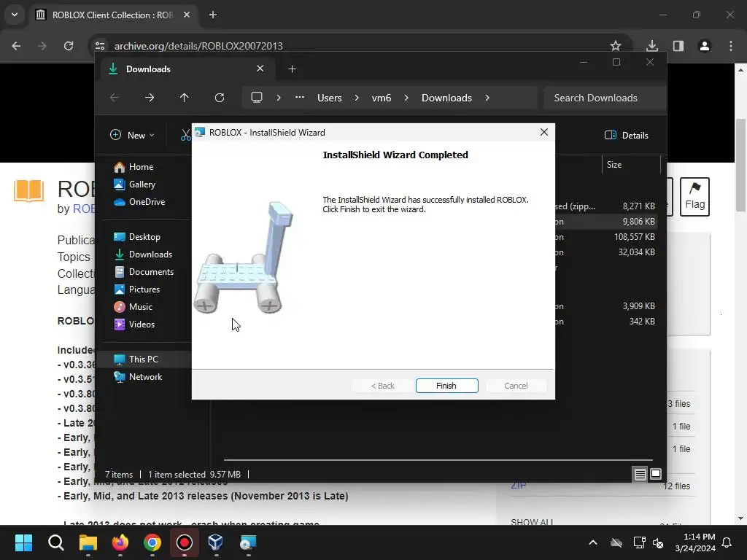Select the ROBLOX Client Collection Chrome tab

(112, 15)
